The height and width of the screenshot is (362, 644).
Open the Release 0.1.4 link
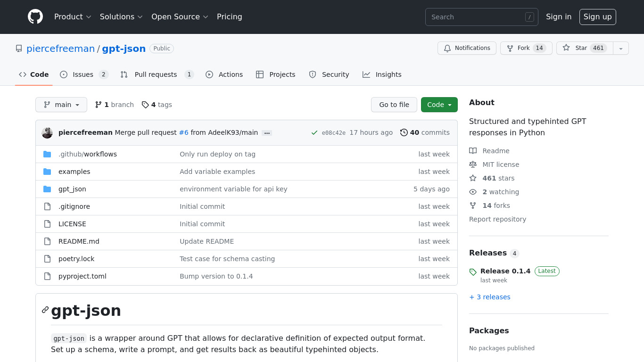click(x=505, y=271)
